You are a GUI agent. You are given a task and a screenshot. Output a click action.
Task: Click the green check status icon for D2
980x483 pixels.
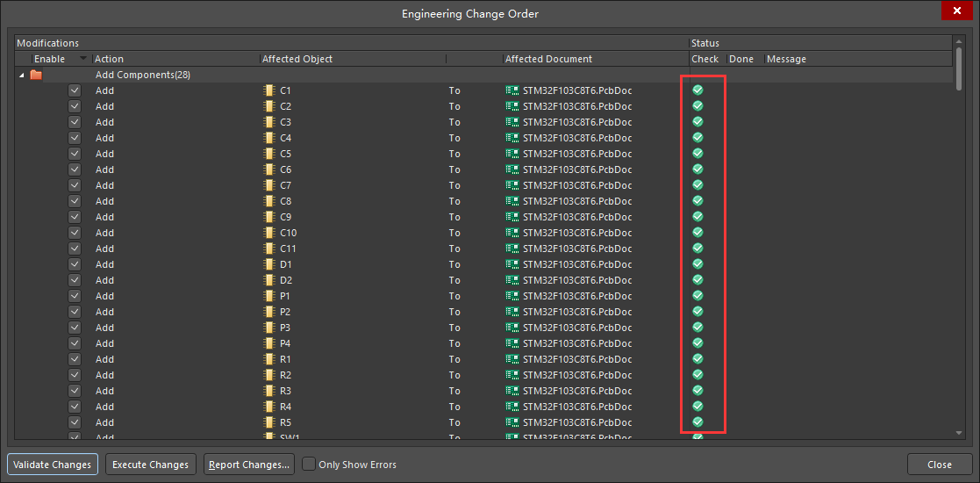[698, 279]
